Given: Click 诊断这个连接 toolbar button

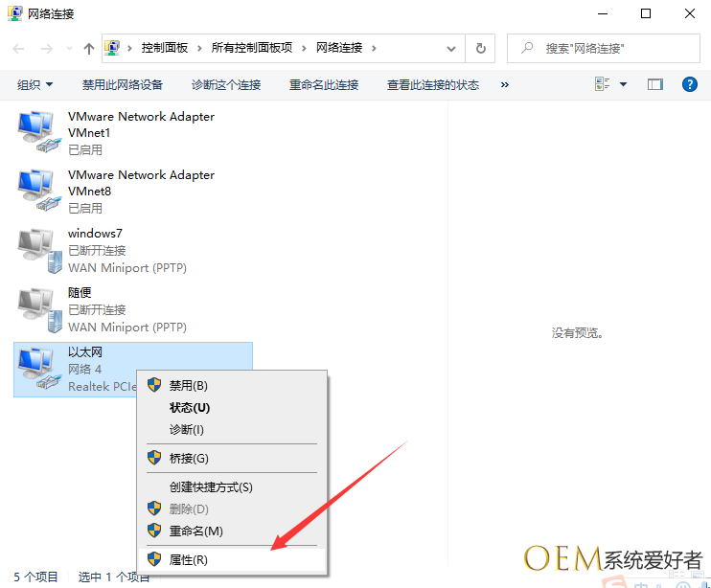Looking at the screenshot, I should coord(226,84).
